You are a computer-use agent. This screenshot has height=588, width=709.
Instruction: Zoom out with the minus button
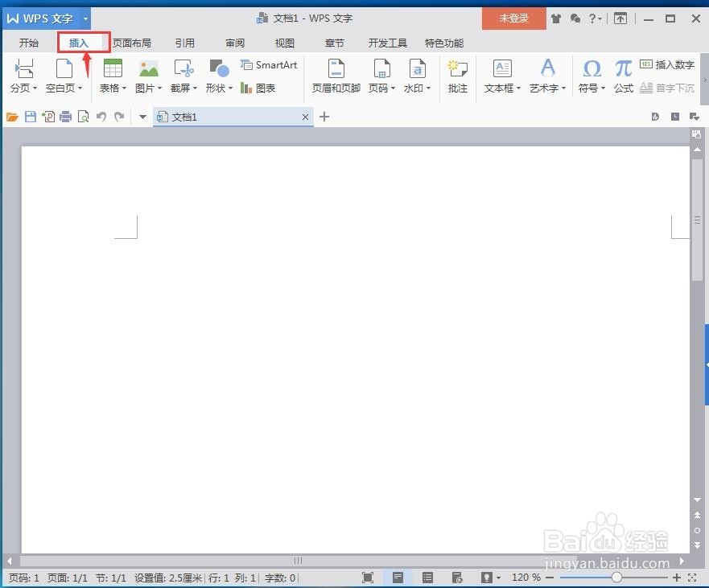click(550, 578)
